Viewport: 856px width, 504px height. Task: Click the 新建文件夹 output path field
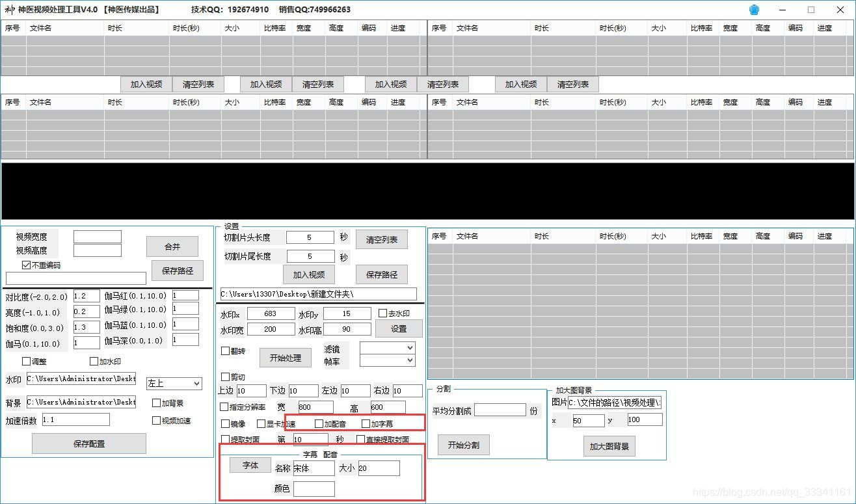point(319,294)
